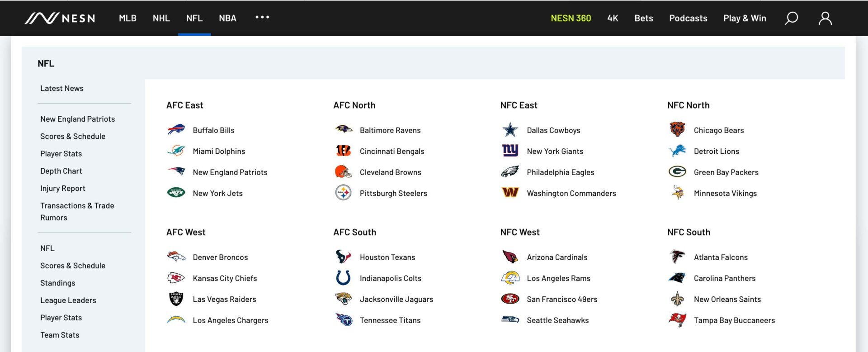Select the Indianapolis Colts horseshoe logo
The height and width of the screenshot is (352, 868).
click(343, 278)
